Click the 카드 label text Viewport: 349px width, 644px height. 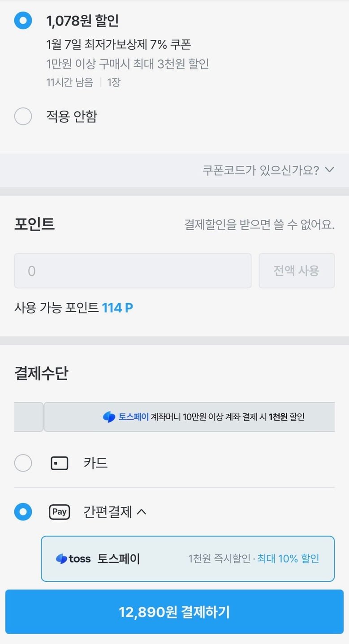[95, 463]
